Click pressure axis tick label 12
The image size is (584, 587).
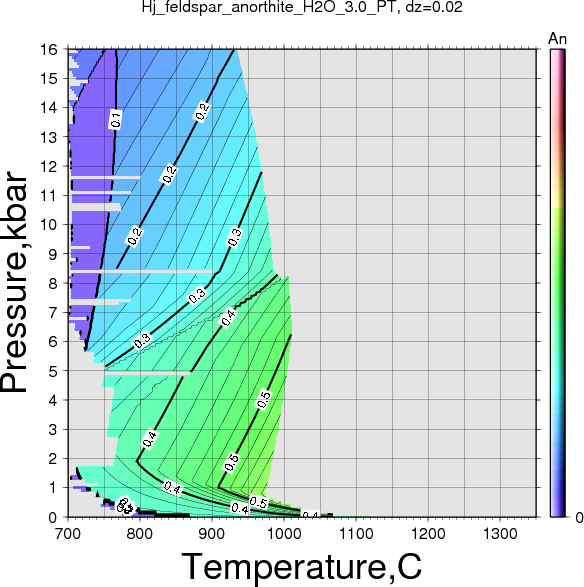49,166
